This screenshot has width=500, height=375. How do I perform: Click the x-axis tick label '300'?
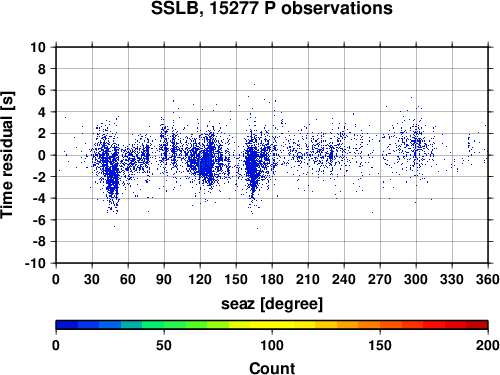pyautogui.click(x=416, y=279)
